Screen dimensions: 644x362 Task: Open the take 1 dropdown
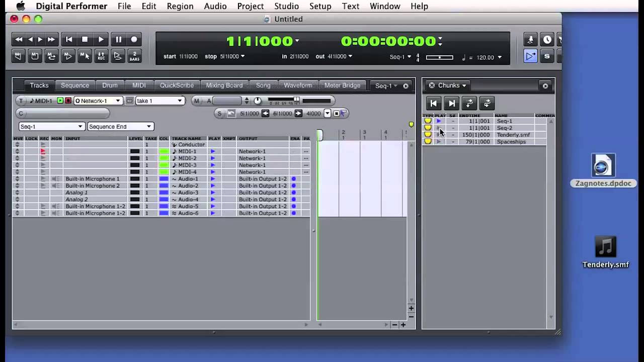[x=159, y=101]
